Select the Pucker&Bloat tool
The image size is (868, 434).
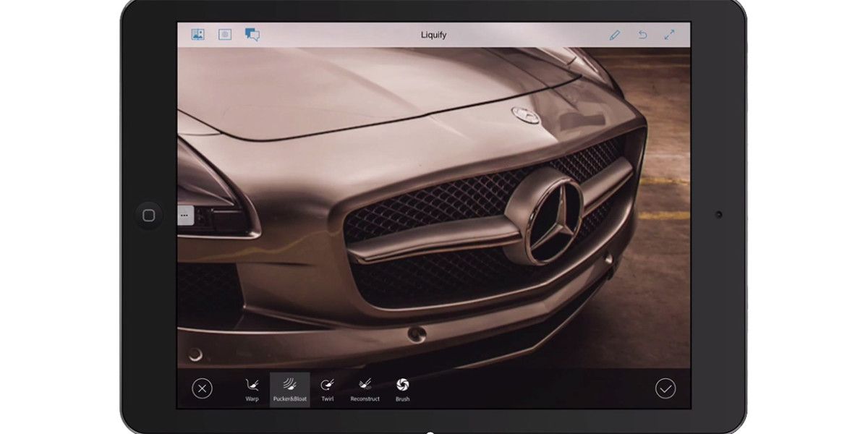[x=289, y=390]
